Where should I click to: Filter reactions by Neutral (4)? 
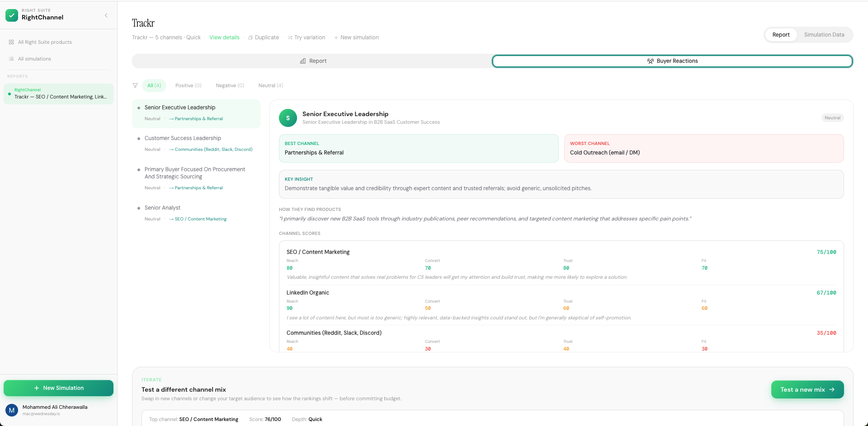pos(270,85)
